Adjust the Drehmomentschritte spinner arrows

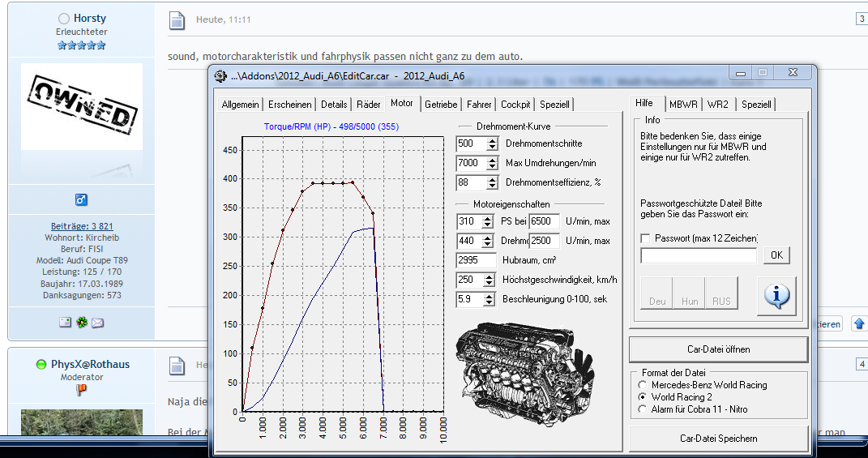coord(492,143)
